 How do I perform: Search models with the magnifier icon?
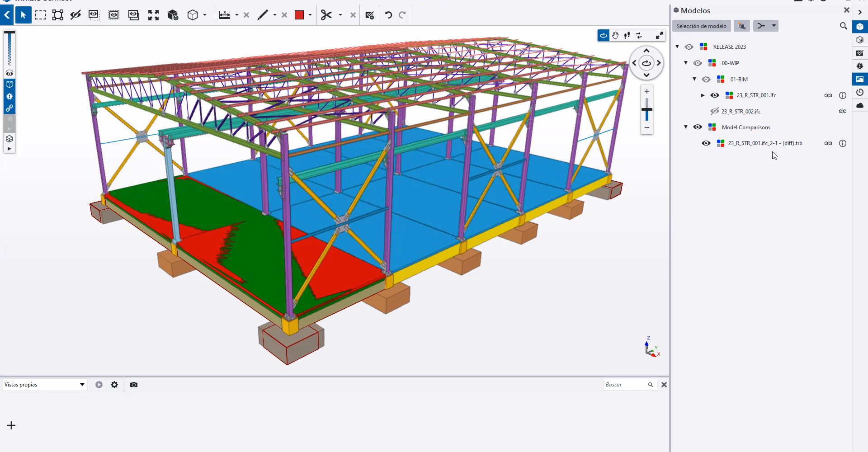843,26
